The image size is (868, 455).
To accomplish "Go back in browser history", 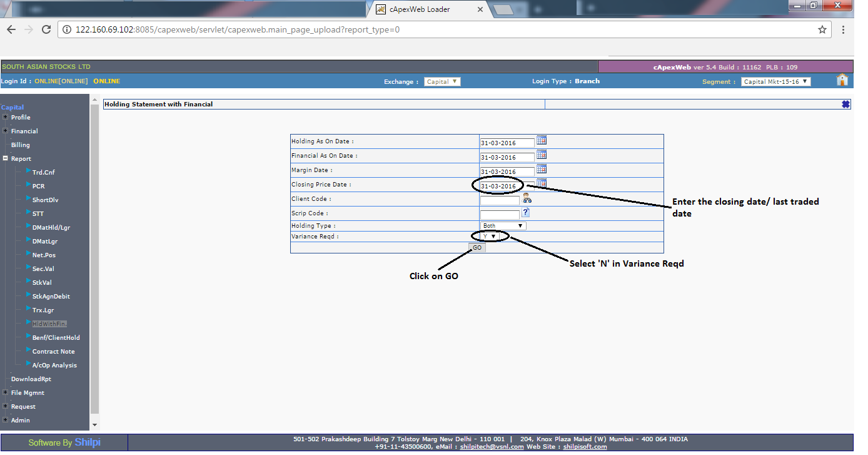I will (x=11, y=29).
